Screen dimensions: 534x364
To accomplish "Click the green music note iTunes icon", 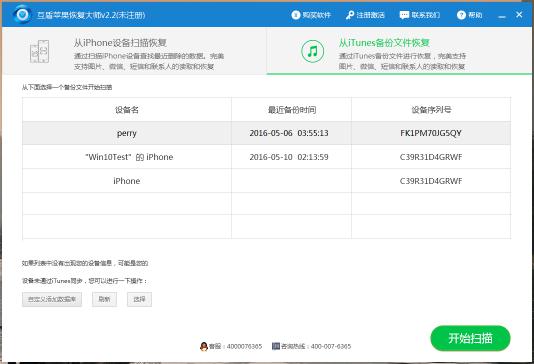I will (x=312, y=51).
